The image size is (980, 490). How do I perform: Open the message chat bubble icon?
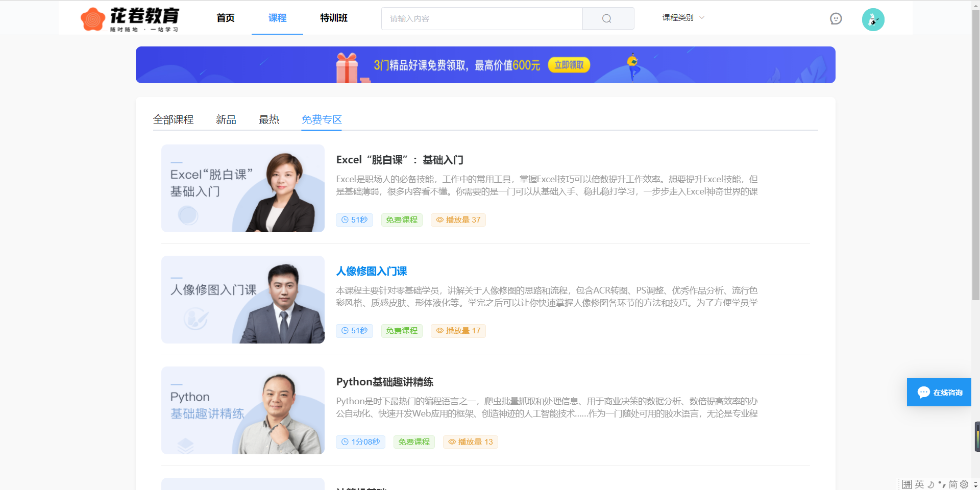coord(836,19)
